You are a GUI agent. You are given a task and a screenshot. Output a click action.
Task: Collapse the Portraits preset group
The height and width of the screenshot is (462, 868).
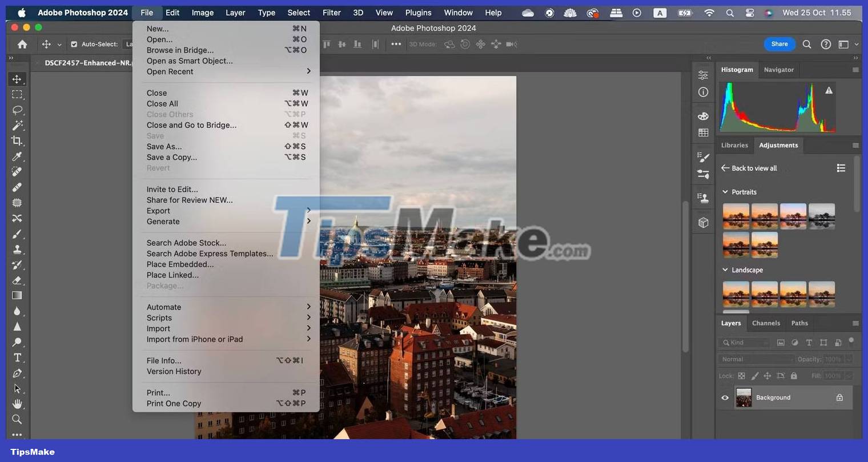pyautogui.click(x=725, y=192)
